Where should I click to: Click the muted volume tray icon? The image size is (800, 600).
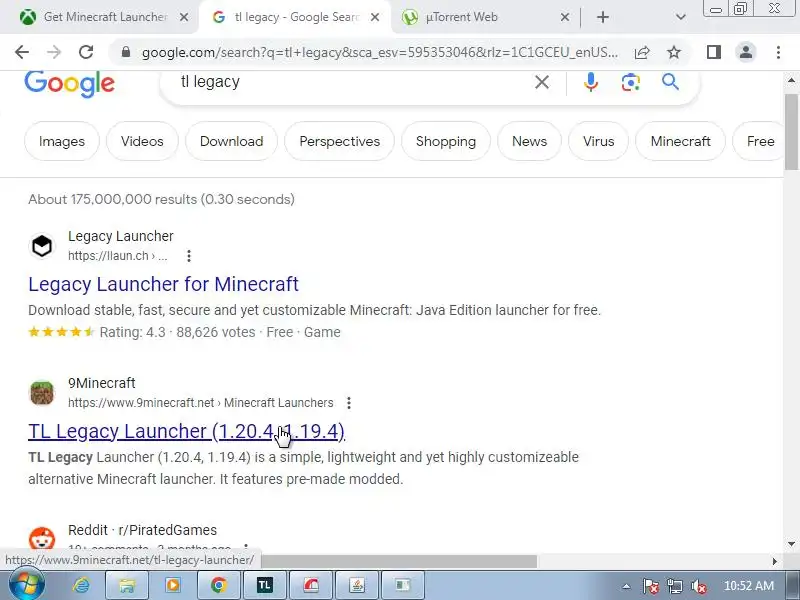point(698,587)
